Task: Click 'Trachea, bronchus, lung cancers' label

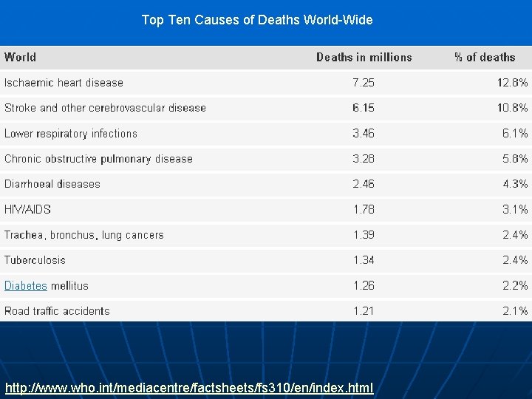Action: (84, 235)
